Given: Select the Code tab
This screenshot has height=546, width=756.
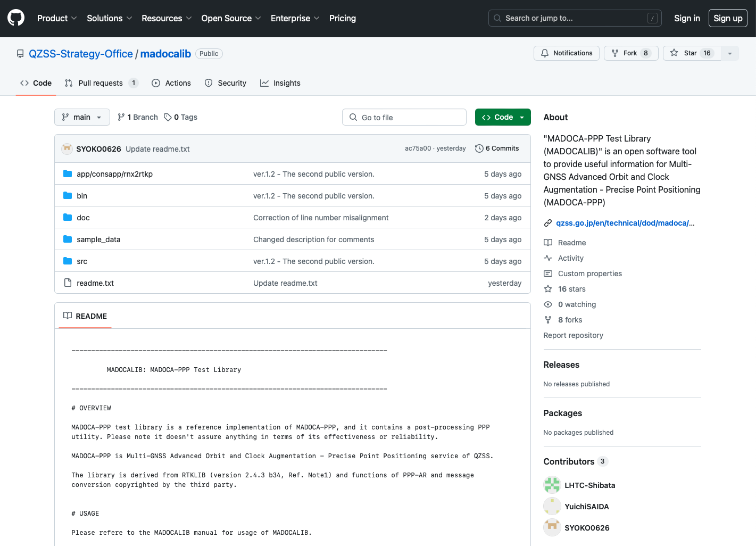Looking at the screenshot, I should coord(36,83).
